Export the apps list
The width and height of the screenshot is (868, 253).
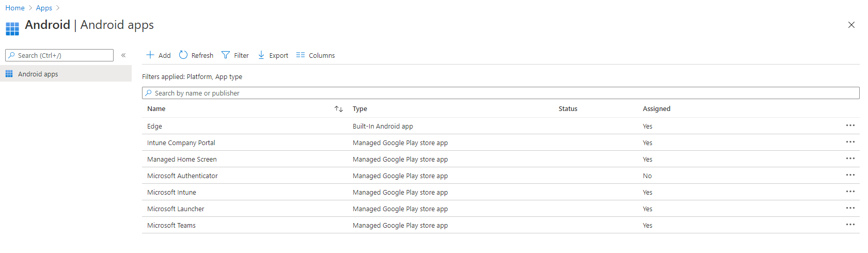pyautogui.click(x=273, y=55)
